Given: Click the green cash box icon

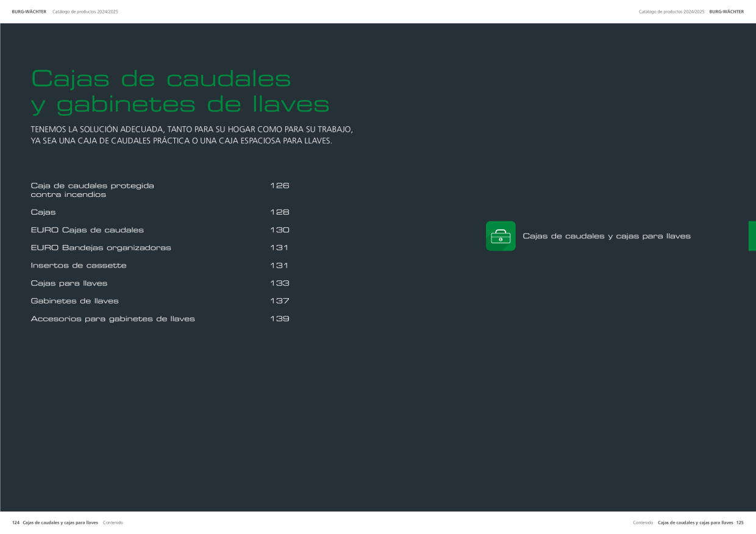Looking at the screenshot, I should pos(501,236).
